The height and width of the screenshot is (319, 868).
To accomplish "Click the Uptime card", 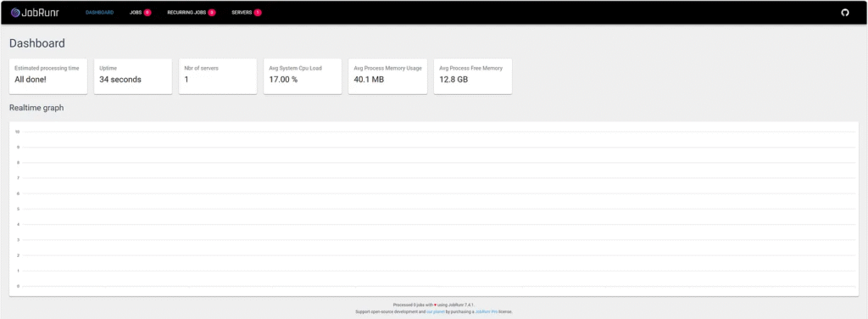I will [x=133, y=76].
